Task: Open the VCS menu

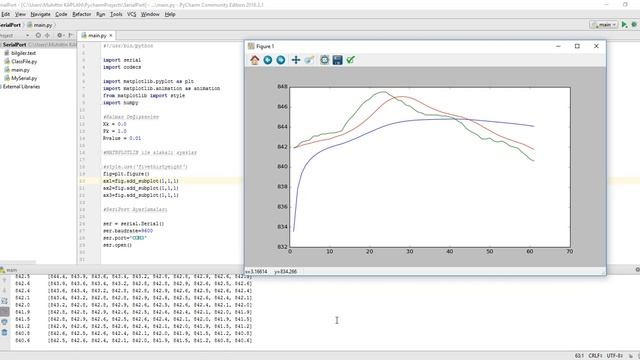Action: 131,14
